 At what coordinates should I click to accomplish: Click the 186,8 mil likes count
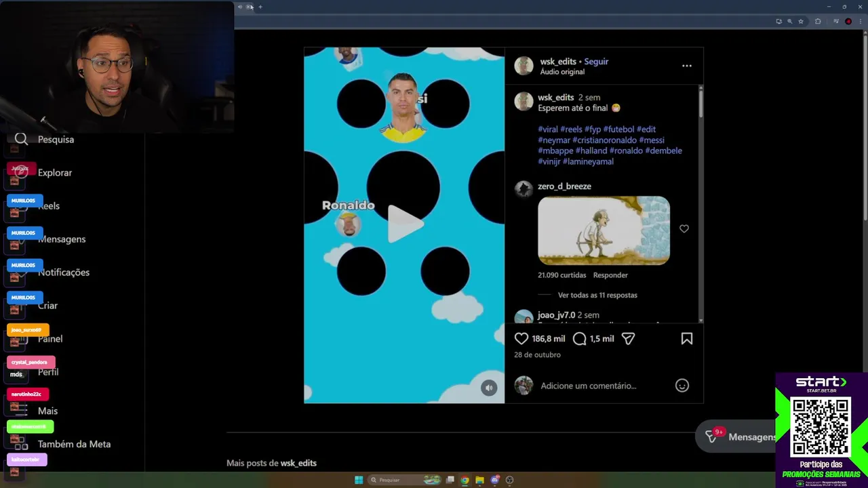click(x=549, y=338)
